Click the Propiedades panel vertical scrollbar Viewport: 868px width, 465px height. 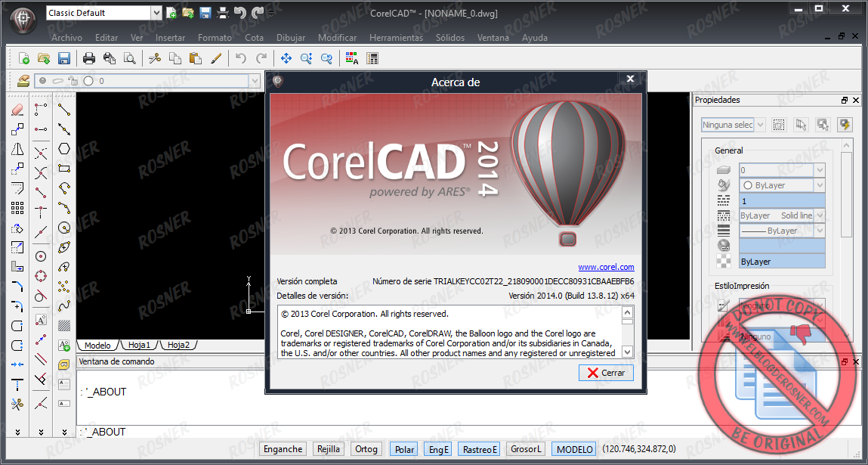click(846, 194)
